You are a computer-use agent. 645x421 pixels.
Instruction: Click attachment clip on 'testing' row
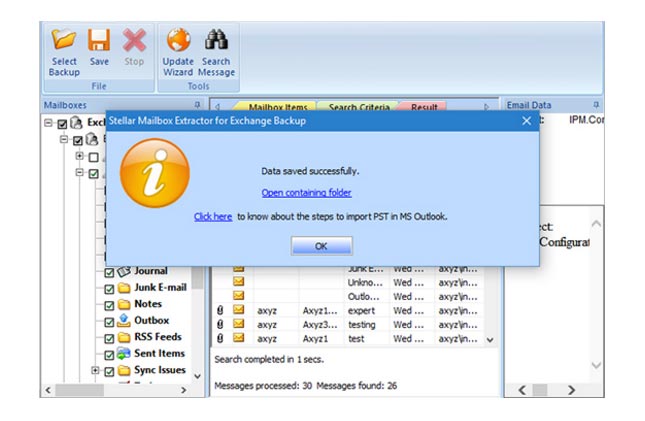[x=220, y=324]
